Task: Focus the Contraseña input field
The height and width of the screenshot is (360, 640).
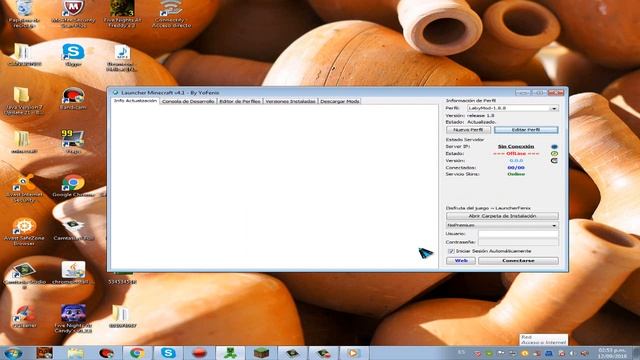Action: (x=518, y=242)
